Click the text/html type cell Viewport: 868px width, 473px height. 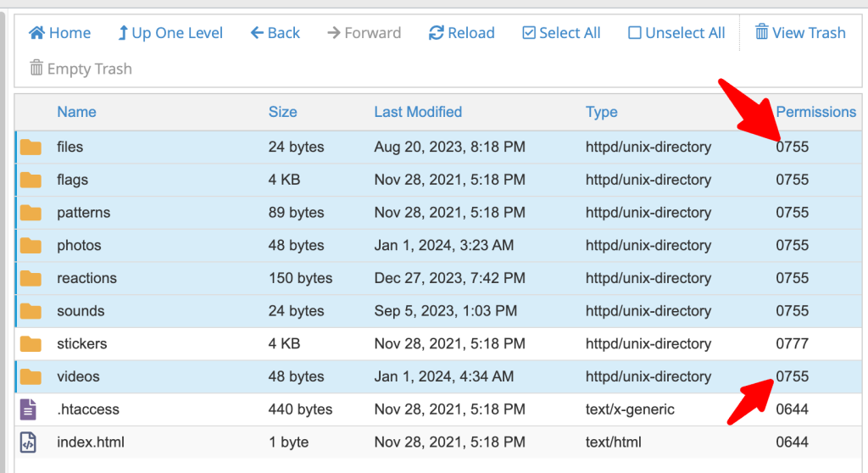click(x=614, y=442)
